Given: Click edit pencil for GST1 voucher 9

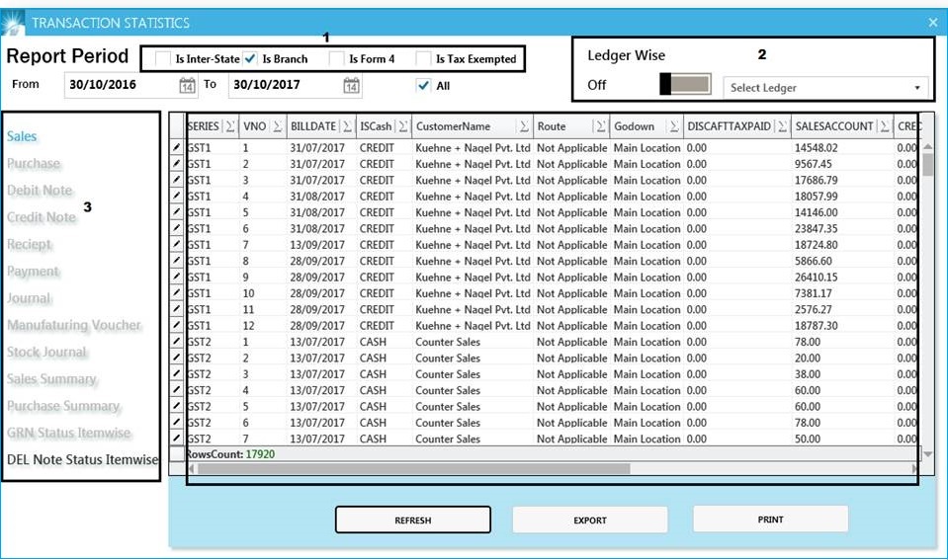Looking at the screenshot, I should click(177, 277).
